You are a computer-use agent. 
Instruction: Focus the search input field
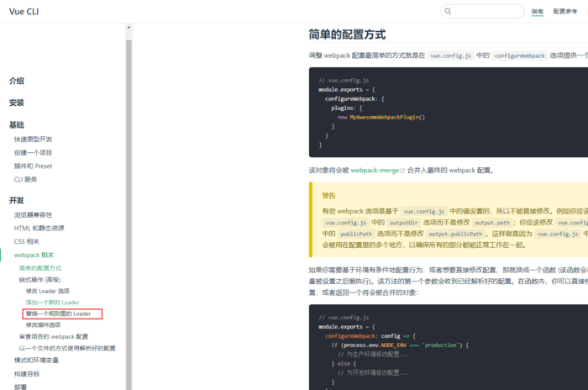click(x=482, y=11)
